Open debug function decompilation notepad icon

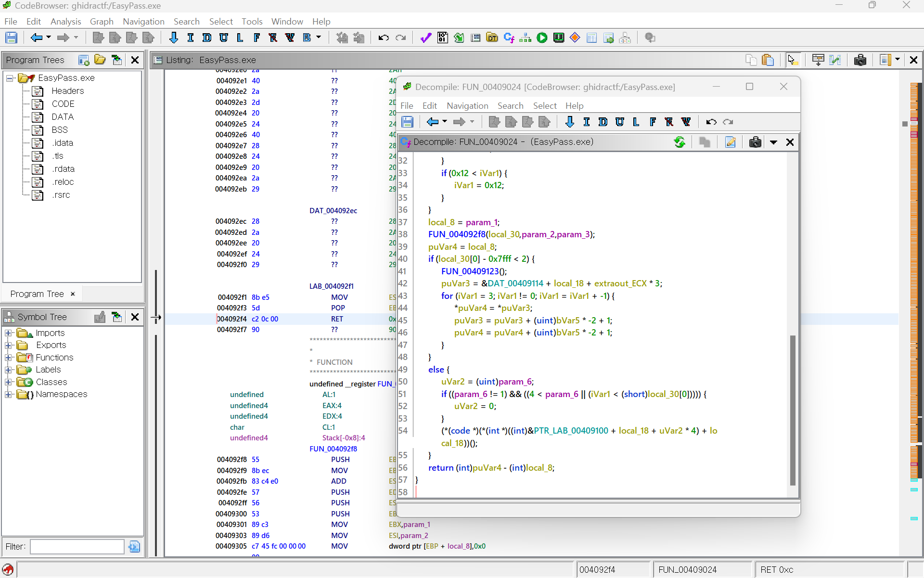pyautogui.click(x=730, y=142)
